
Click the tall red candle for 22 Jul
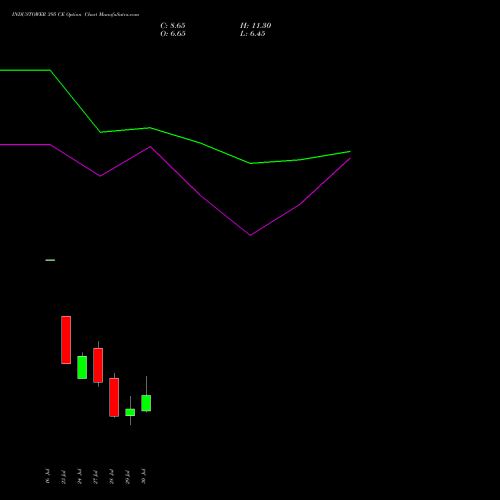point(66,340)
